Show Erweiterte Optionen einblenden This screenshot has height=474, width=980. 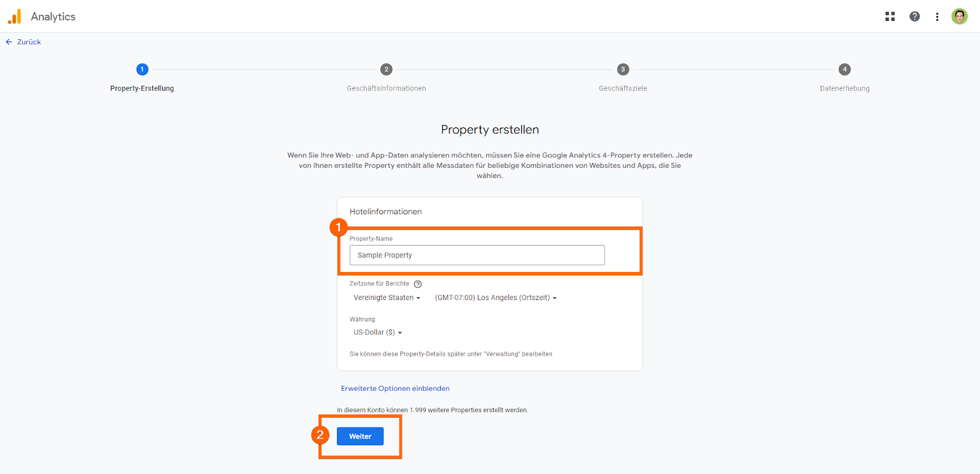tap(395, 388)
